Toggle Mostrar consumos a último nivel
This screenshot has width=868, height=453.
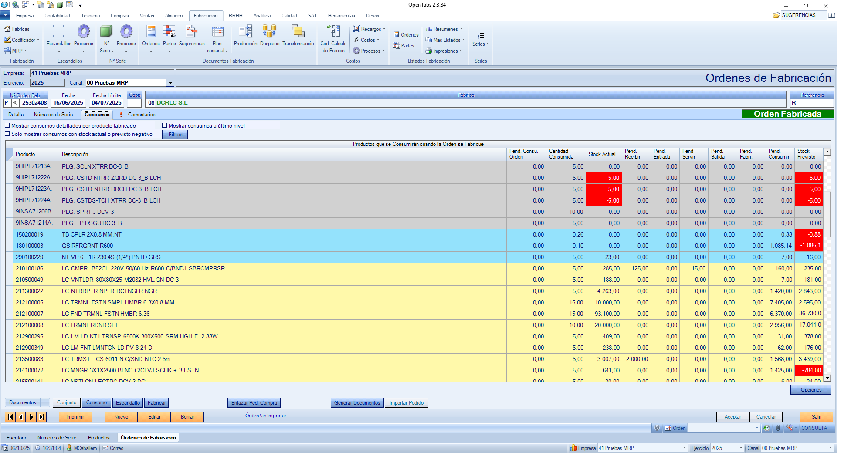[x=165, y=125]
